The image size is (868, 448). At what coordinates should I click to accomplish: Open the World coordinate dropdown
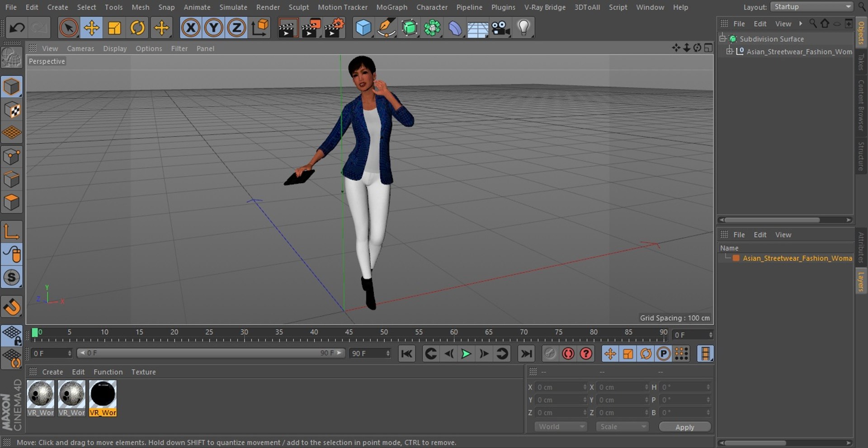pos(561,427)
